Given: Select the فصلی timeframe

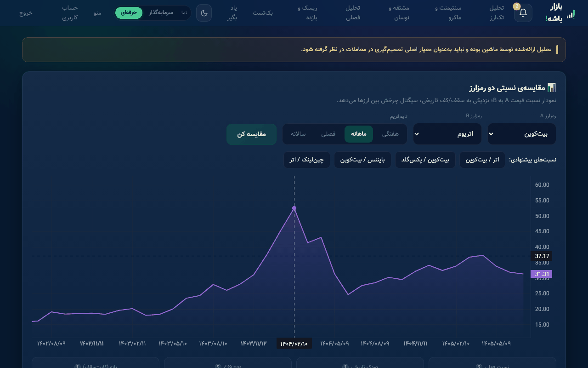Looking at the screenshot, I should click(x=328, y=134).
